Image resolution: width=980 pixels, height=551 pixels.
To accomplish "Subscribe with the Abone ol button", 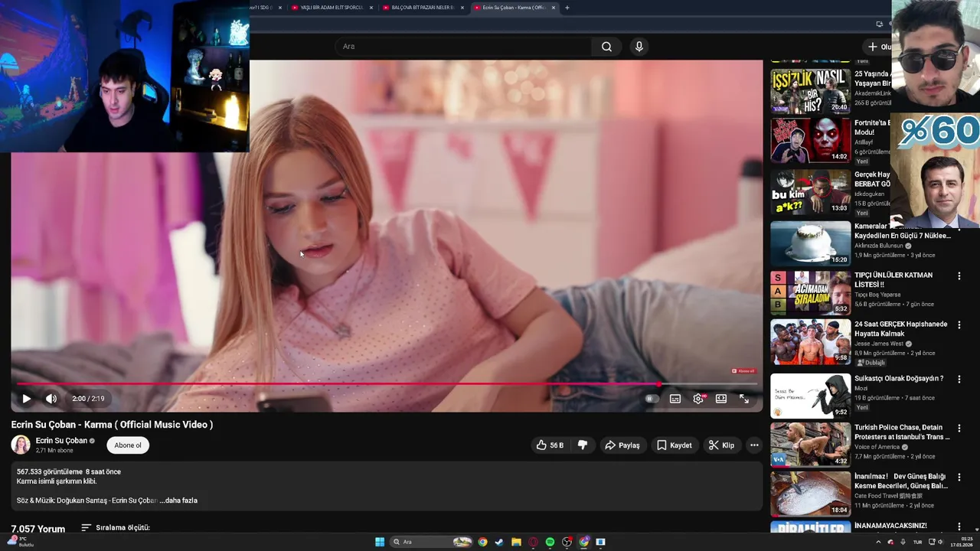I will coord(128,445).
